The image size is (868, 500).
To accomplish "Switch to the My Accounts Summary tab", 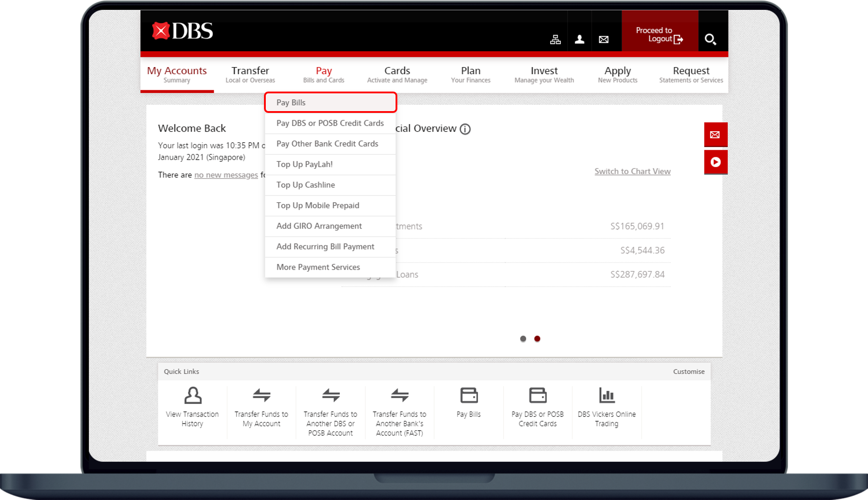I will point(177,74).
